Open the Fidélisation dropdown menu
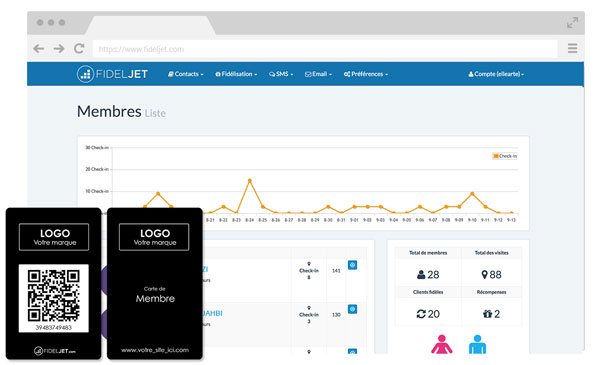Image resolution: width=600 pixels, height=365 pixels. click(236, 74)
